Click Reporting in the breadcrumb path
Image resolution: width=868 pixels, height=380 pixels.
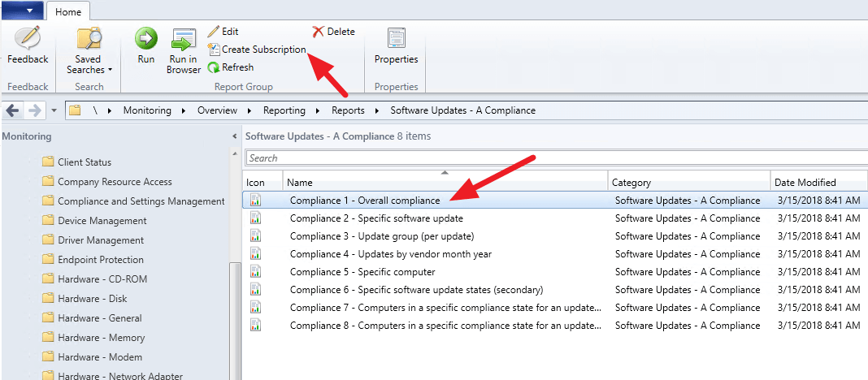(284, 110)
